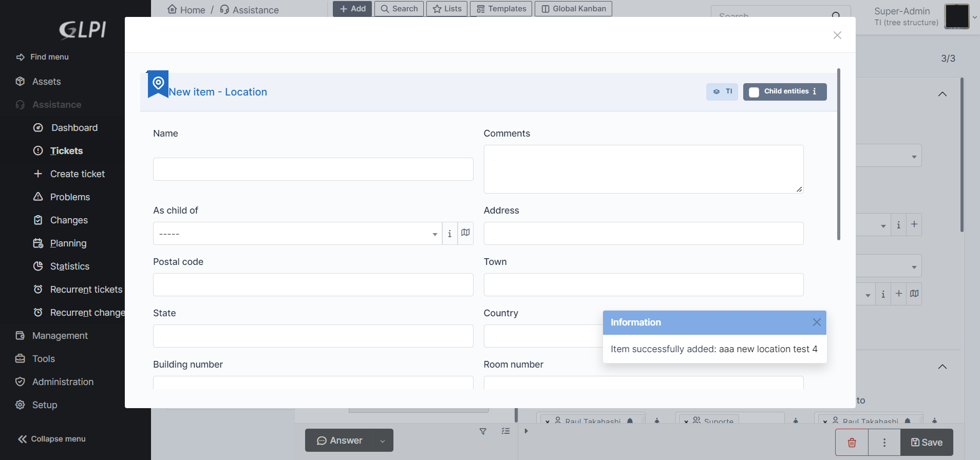Viewport: 980px width, 460px height.
Task: Click the Answer button
Action: pos(339,440)
